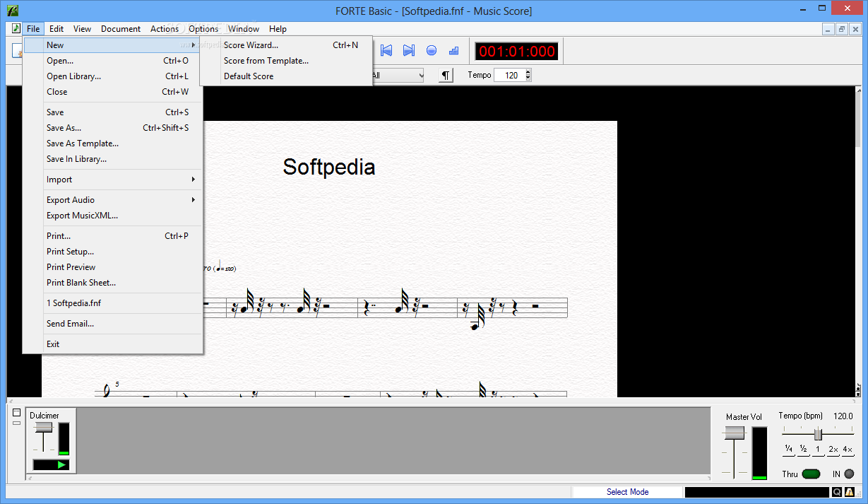This screenshot has width=868, height=504.
Task: Click Open... in File menu
Action: [113, 61]
